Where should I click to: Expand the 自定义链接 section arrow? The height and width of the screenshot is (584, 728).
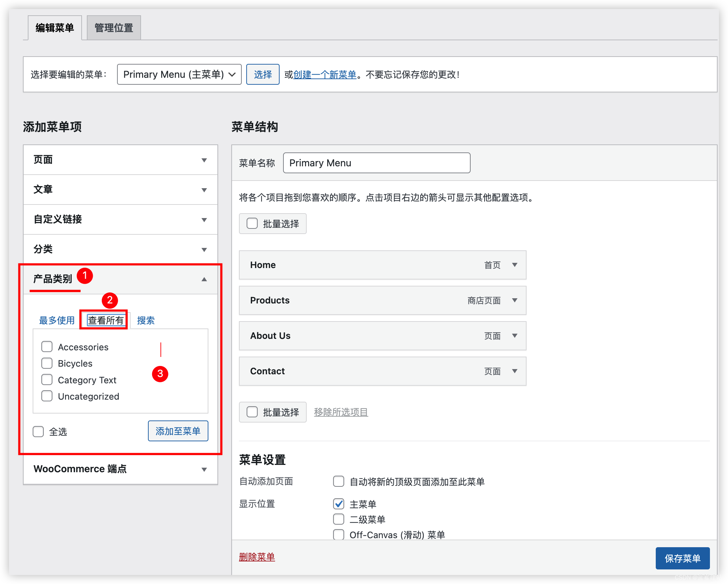pos(204,220)
